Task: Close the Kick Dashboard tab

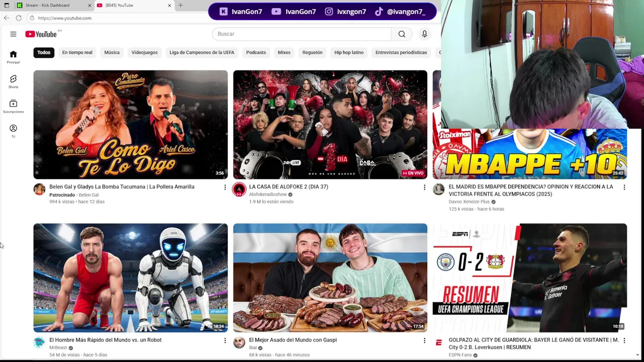Action: pyautogui.click(x=90, y=6)
